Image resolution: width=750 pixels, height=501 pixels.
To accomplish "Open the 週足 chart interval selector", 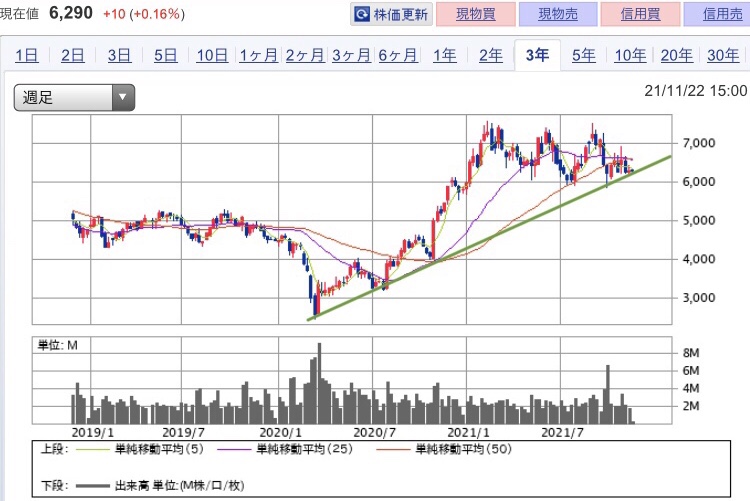I will (x=74, y=98).
